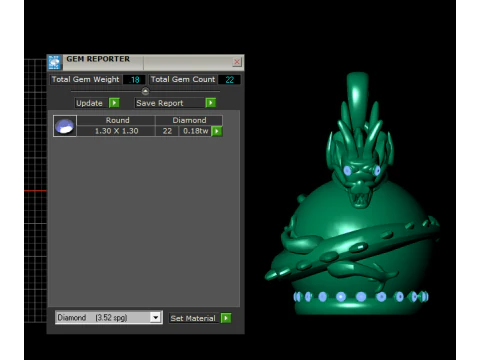The width and height of the screenshot is (480, 360).
Task: Click the Gem Reporter app icon in title bar
Action: [x=54, y=62]
